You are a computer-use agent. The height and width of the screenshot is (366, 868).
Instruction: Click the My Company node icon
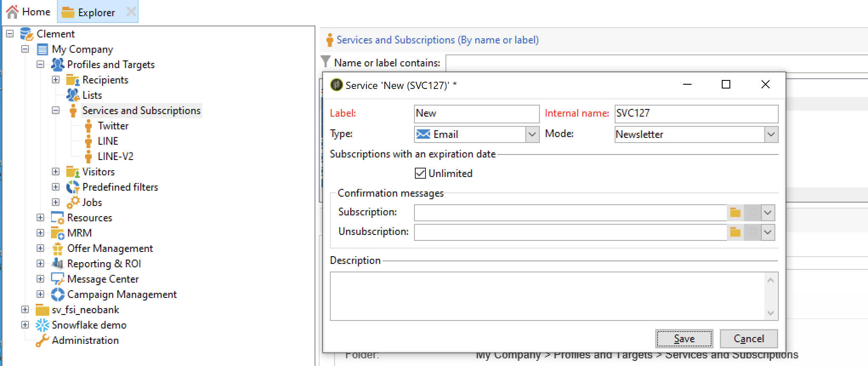[x=43, y=49]
